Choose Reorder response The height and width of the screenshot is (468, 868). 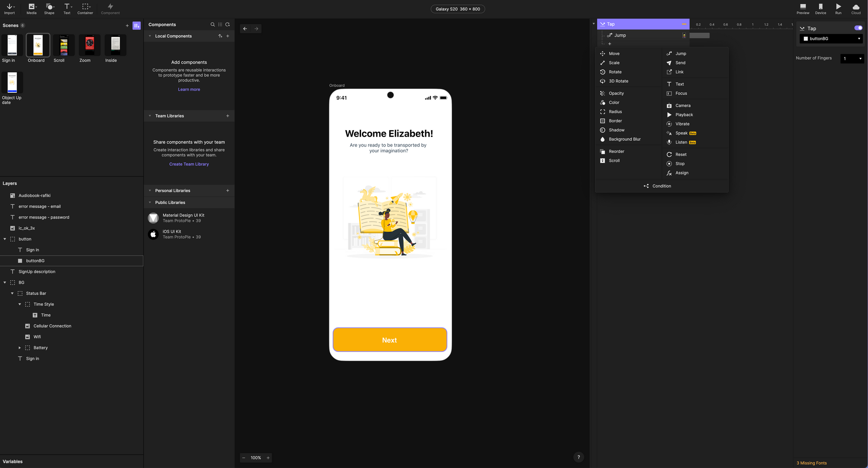tap(628, 151)
